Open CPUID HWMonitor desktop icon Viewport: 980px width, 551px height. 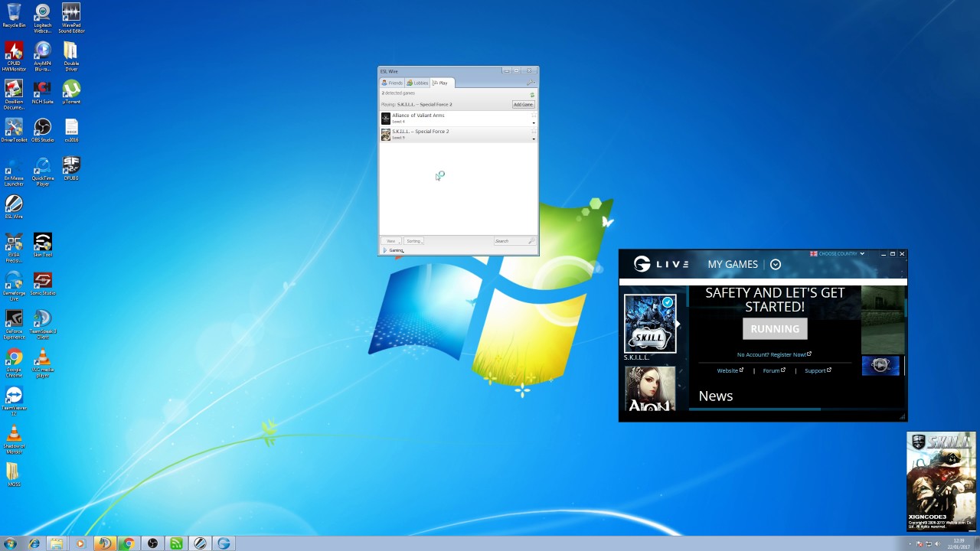[x=14, y=57]
